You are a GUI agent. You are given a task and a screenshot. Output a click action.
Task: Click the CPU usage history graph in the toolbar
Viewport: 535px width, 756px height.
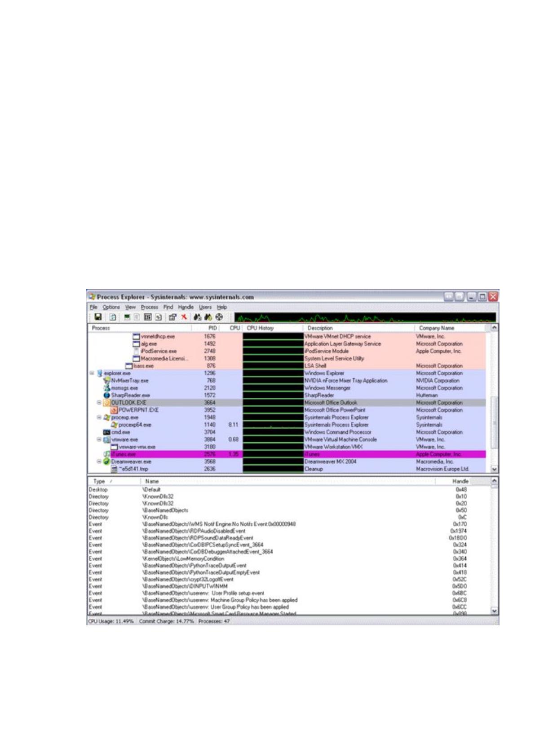pyautogui.click(x=365, y=317)
